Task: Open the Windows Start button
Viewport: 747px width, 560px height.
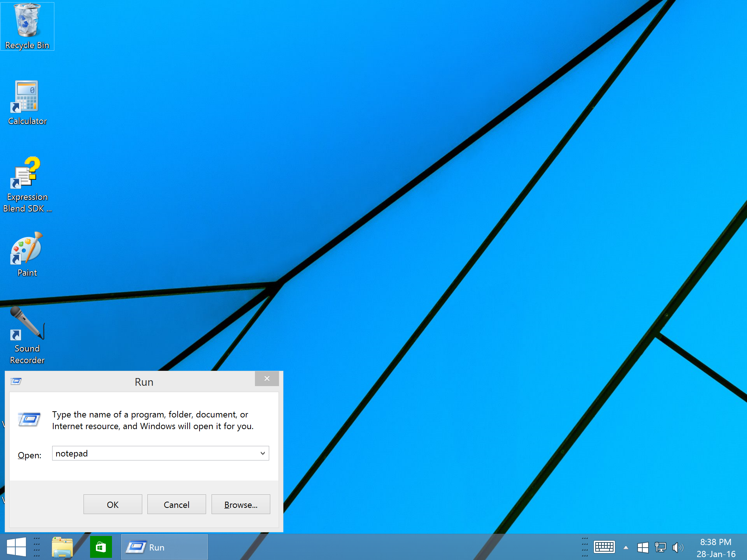Action: pyautogui.click(x=16, y=547)
